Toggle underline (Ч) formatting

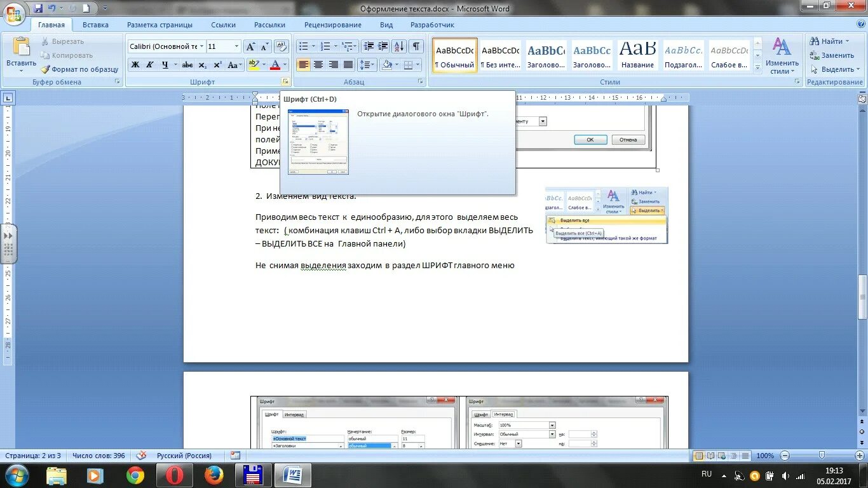pos(165,65)
